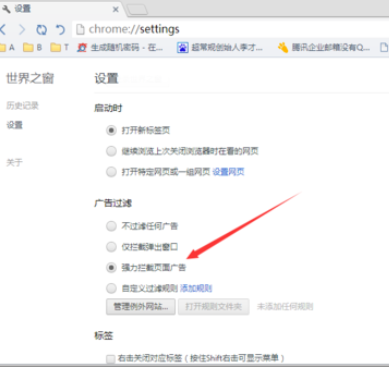Click the wrench icon on settings tab
Image resolution: width=389 pixels, height=368 pixels.
[x=7, y=8]
